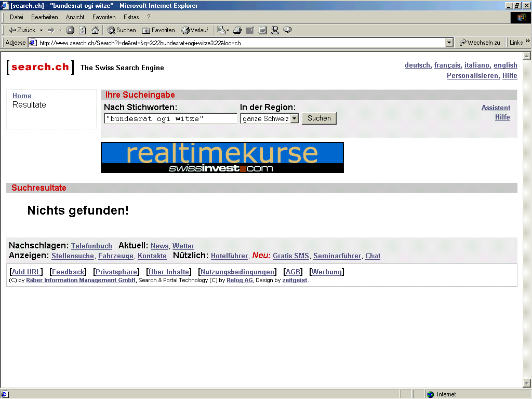Go to the Home link in sidebar

point(22,96)
